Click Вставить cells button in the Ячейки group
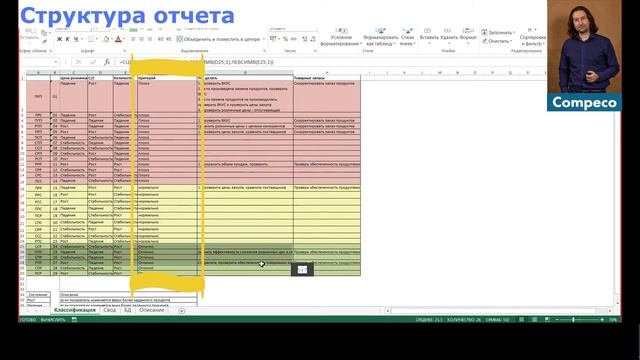The image size is (640, 360). coord(429,37)
